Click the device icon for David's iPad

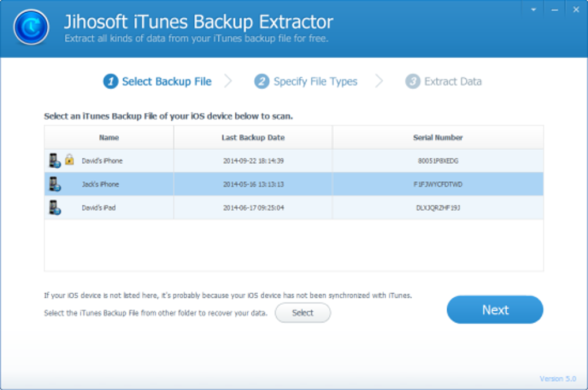tap(55, 208)
